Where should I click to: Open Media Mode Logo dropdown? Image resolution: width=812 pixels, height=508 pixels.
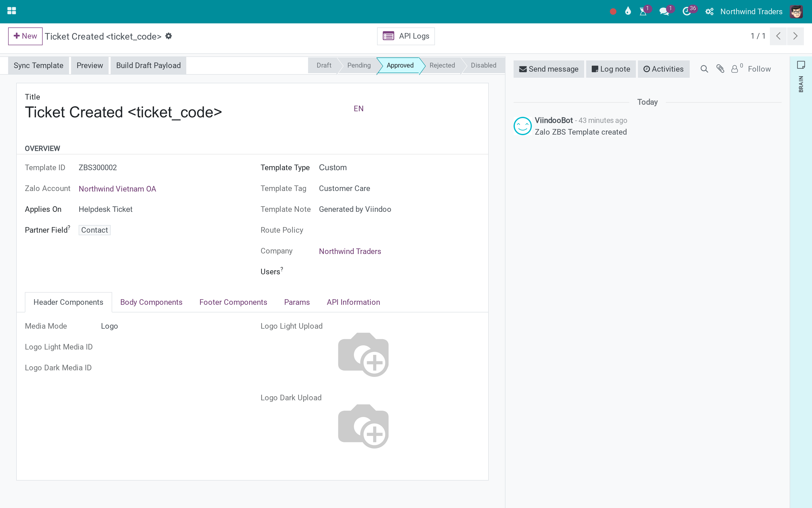(x=109, y=326)
